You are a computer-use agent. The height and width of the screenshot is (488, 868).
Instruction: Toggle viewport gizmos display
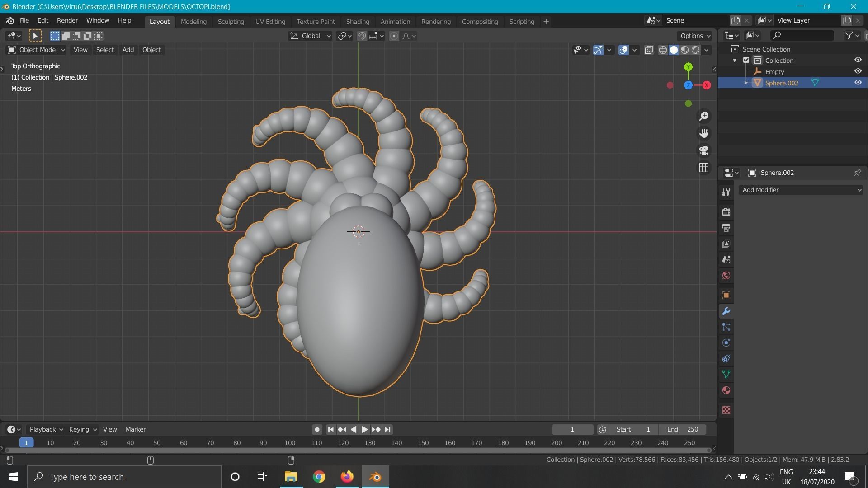598,50
